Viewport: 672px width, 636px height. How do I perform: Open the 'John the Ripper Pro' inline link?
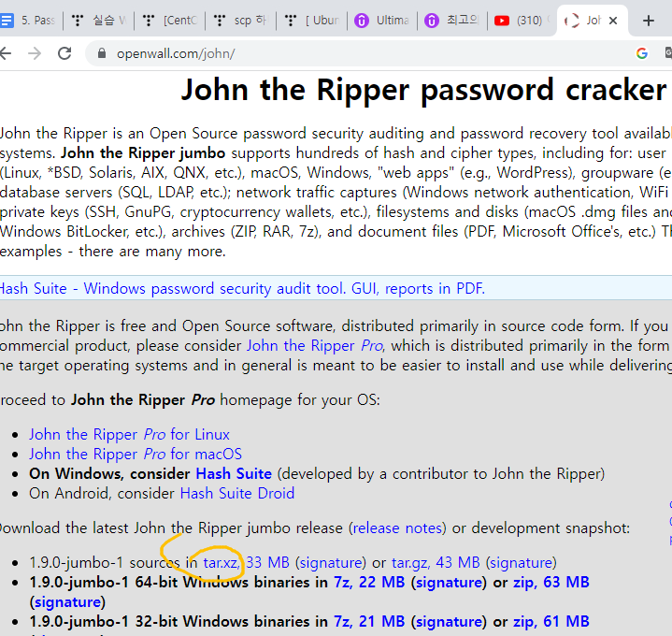[315, 346]
